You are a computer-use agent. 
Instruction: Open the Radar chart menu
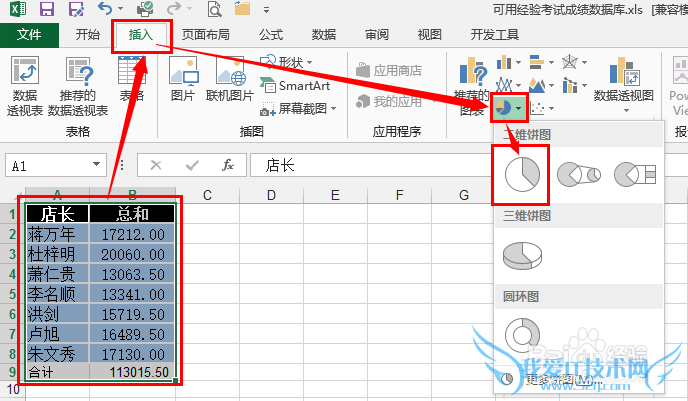point(574,62)
